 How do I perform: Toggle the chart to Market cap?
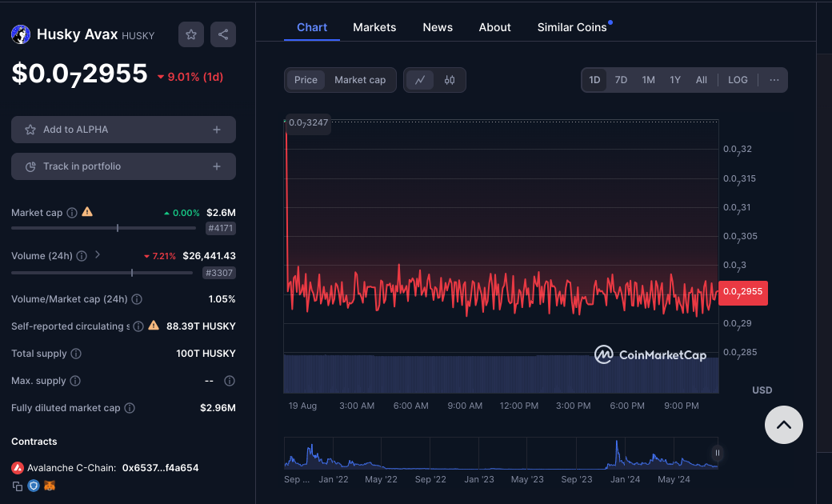coord(360,80)
